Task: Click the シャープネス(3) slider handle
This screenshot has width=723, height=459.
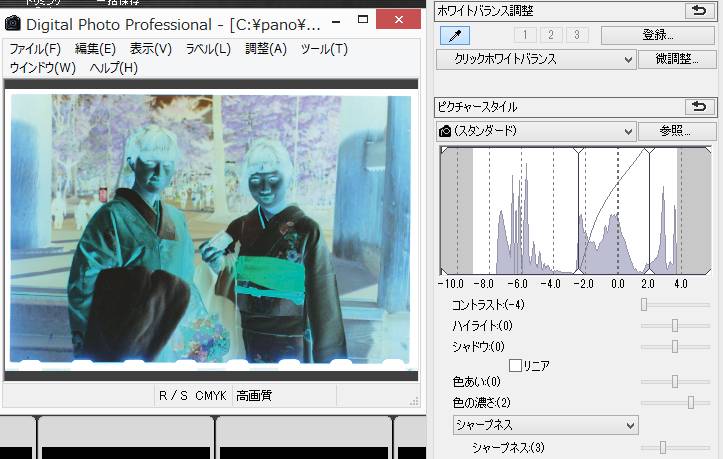Action: tap(663, 447)
